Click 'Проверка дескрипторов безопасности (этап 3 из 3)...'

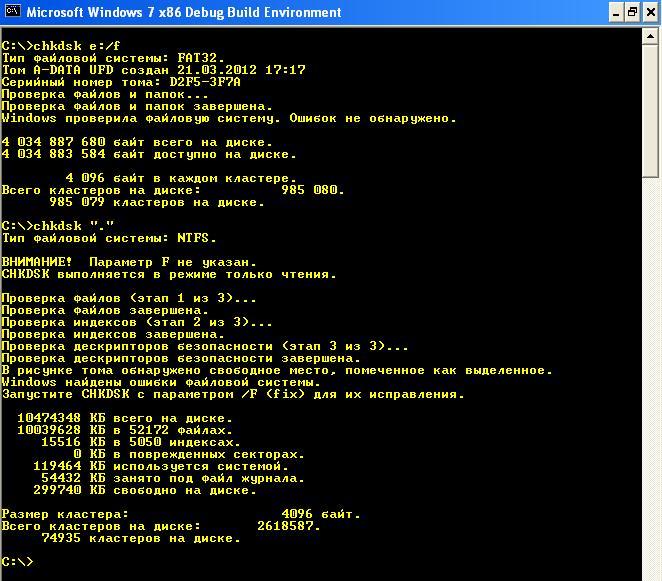pyautogui.click(x=205, y=346)
